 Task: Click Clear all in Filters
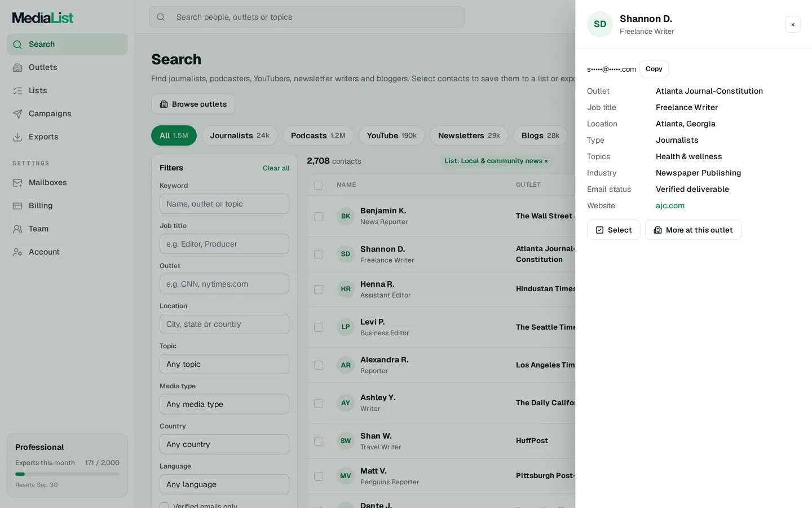(276, 168)
